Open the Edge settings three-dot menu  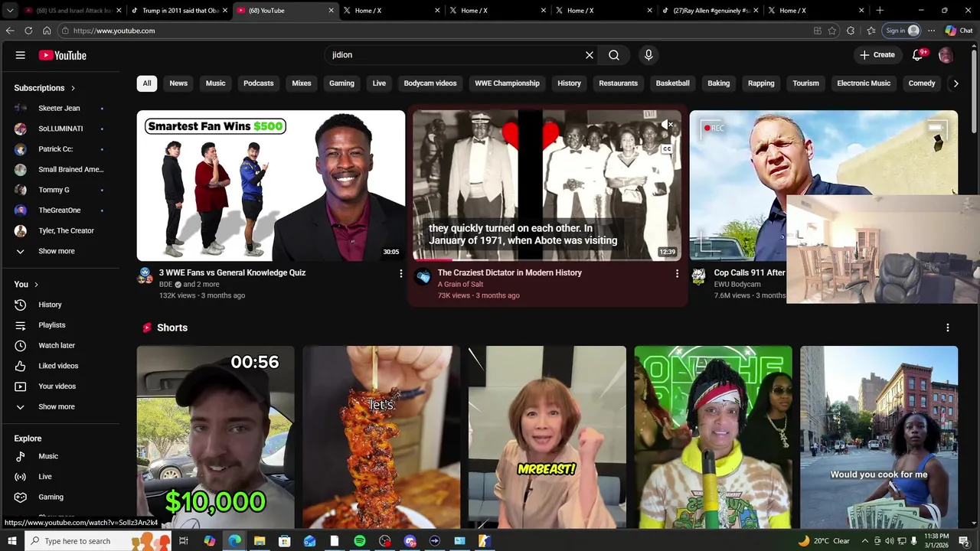[931, 31]
